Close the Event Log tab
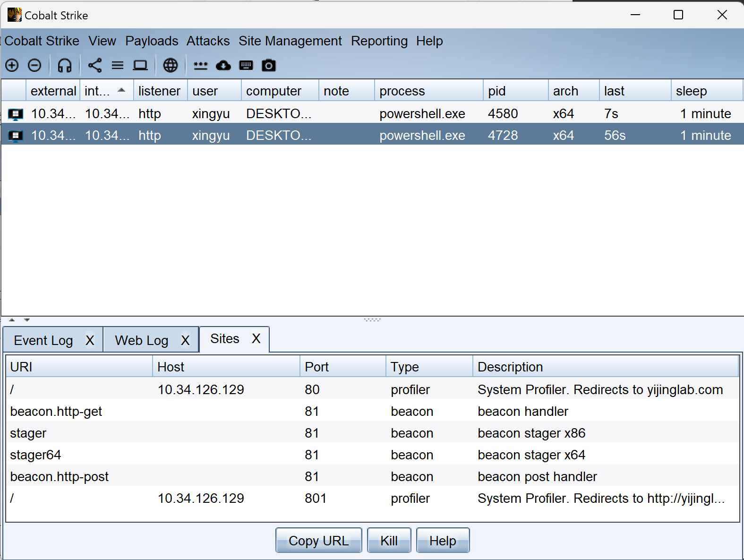The image size is (744, 560). point(90,340)
